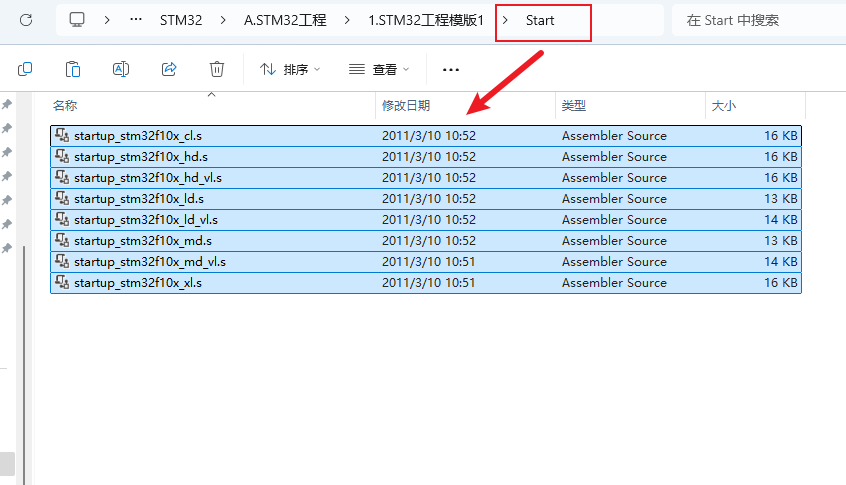Screen dimensions: 846x485
Task: Select file startup_stm32f10x_cl.s
Action: click(x=426, y=136)
